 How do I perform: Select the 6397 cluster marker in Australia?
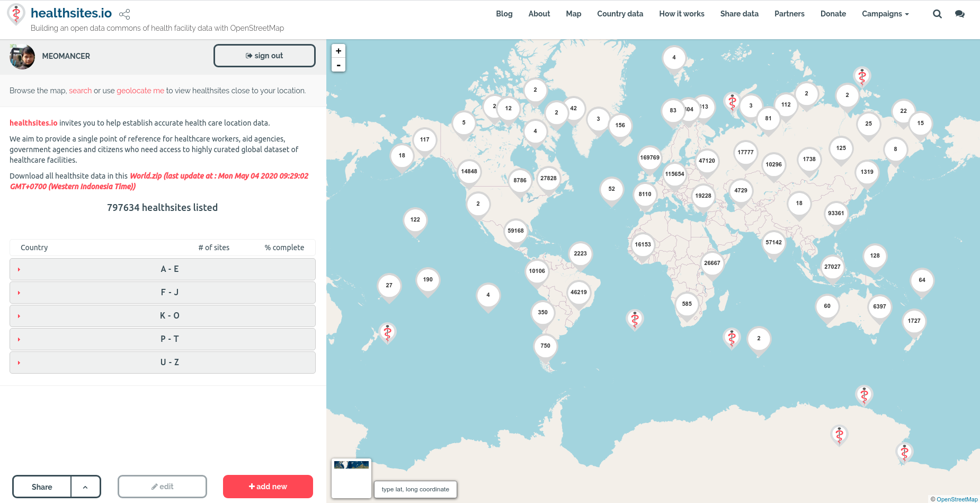point(879,306)
